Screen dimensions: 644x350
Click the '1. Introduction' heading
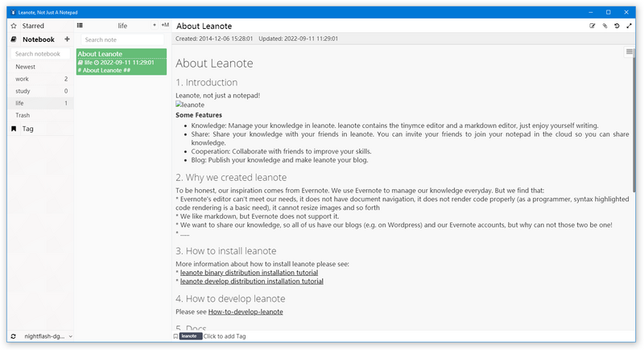207,83
